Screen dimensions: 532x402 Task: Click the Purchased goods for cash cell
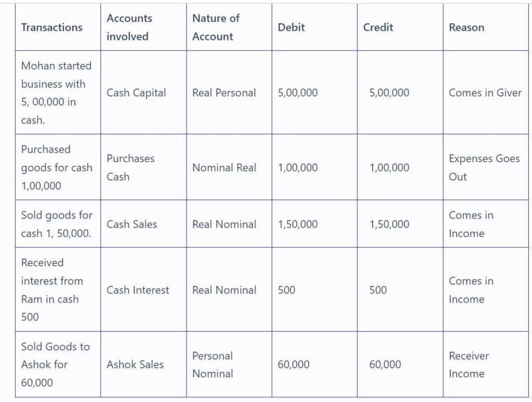pos(56,167)
